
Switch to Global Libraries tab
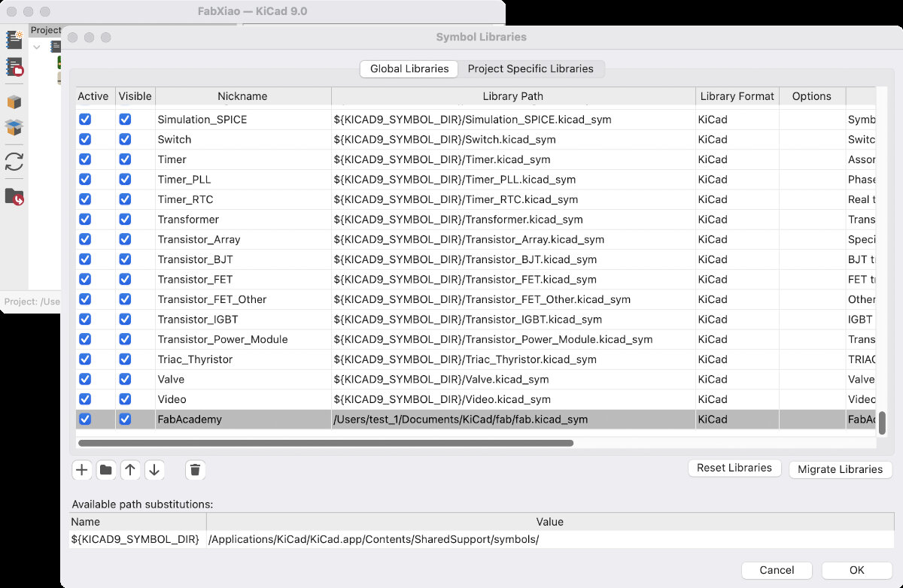coord(409,68)
